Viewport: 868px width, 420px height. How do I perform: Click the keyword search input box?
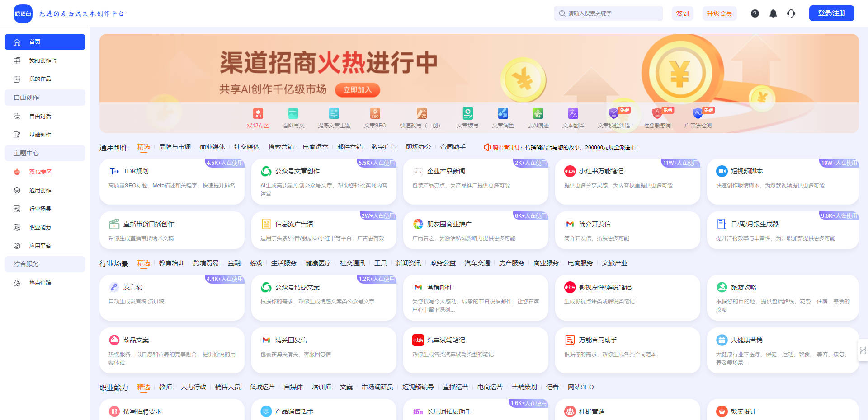coord(608,14)
